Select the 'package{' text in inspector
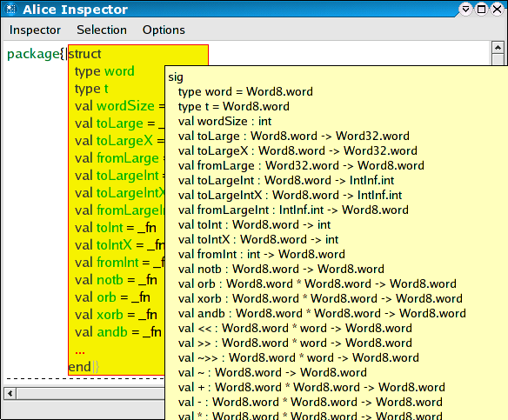 tap(36, 54)
